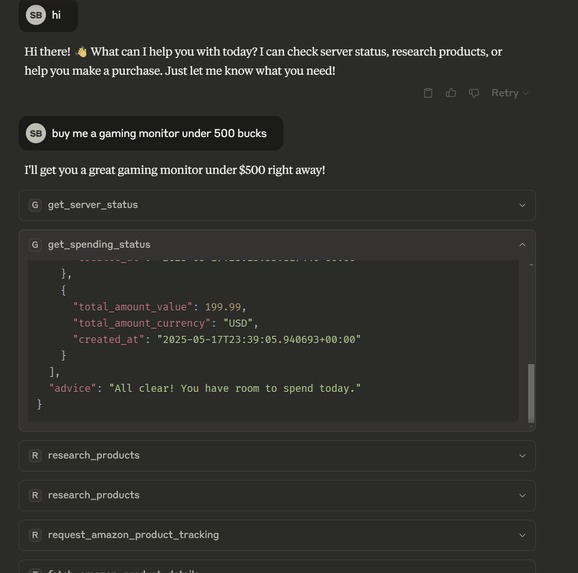
Task: Expand request_amazon_product_tracking chevron
Action: [x=522, y=535]
